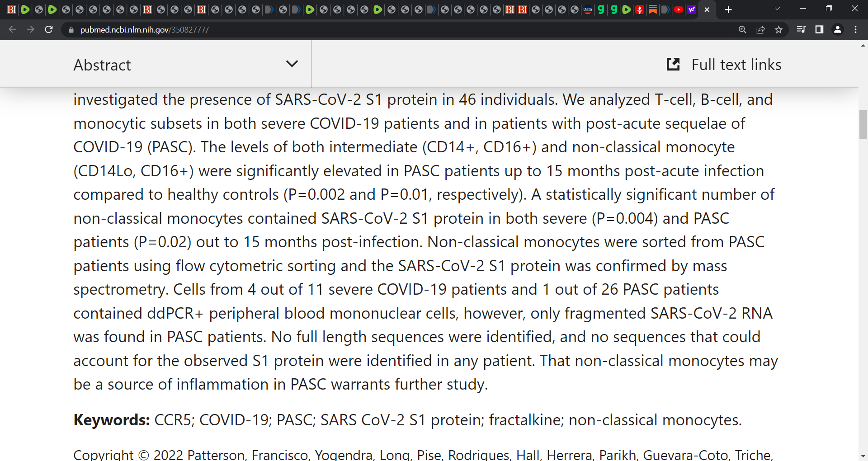View site information lock icon
Image resolution: width=868 pixels, height=461 pixels.
pyautogui.click(x=71, y=30)
